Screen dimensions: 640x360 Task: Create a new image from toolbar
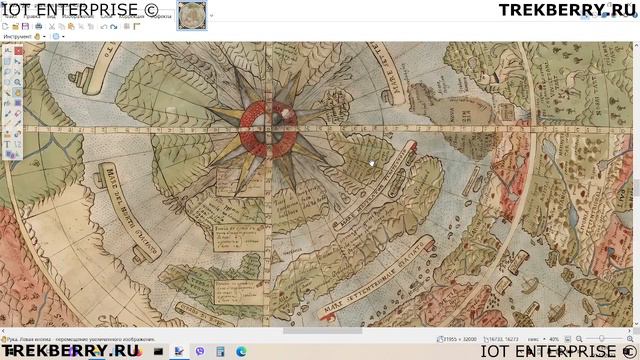point(5,27)
